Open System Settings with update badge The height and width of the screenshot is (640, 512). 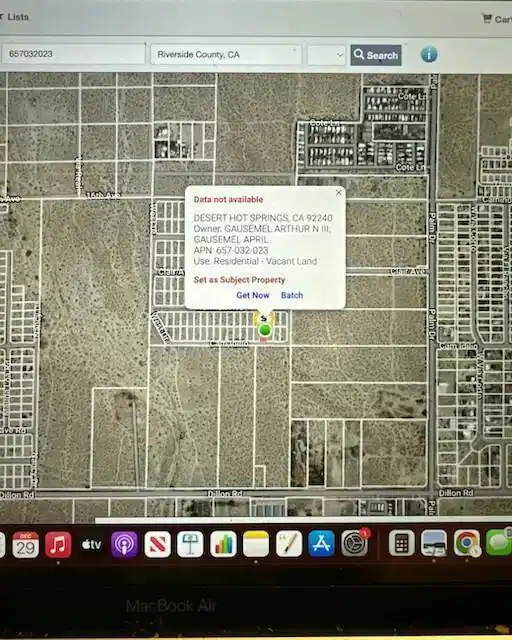pyautogui.click(x=354, y=543)
